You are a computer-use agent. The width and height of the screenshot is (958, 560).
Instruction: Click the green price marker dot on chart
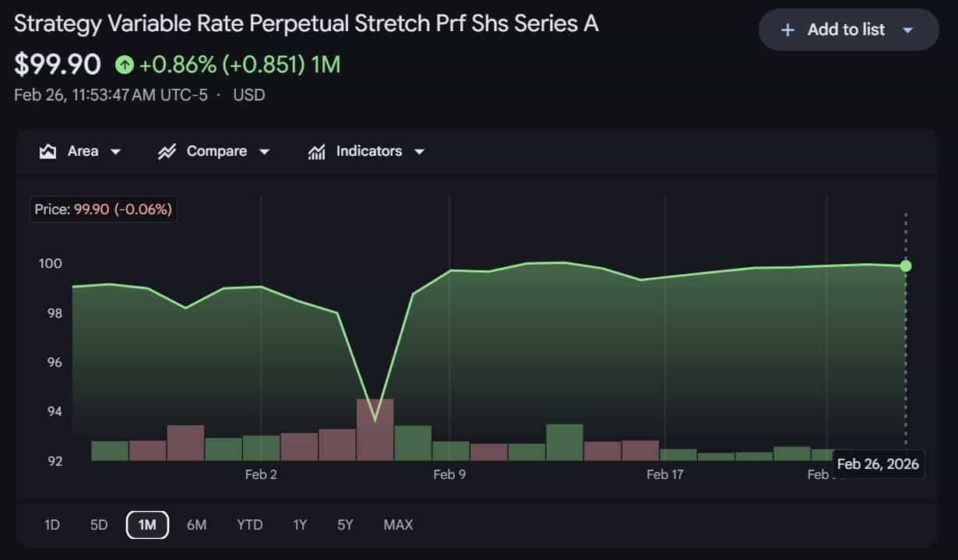pos(905,266)
